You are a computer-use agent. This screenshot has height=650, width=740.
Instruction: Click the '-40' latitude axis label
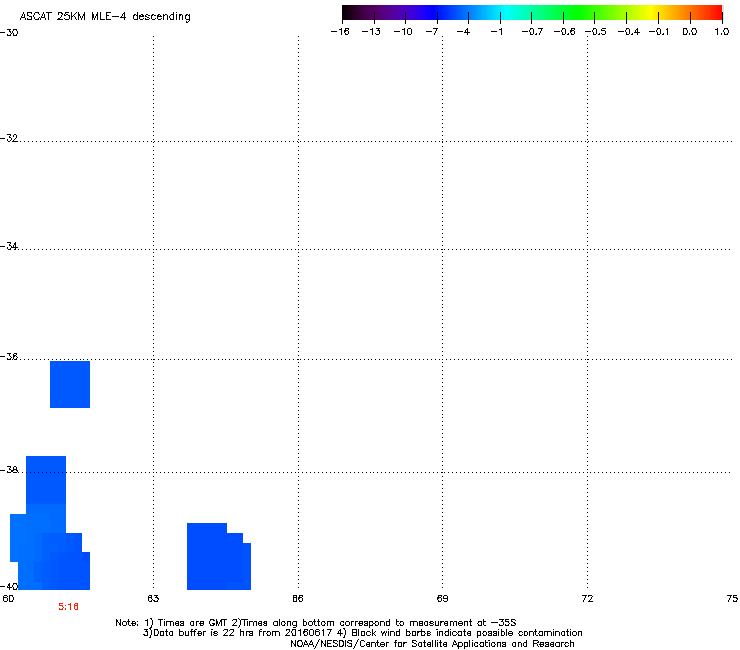click(x=9, y=586)
